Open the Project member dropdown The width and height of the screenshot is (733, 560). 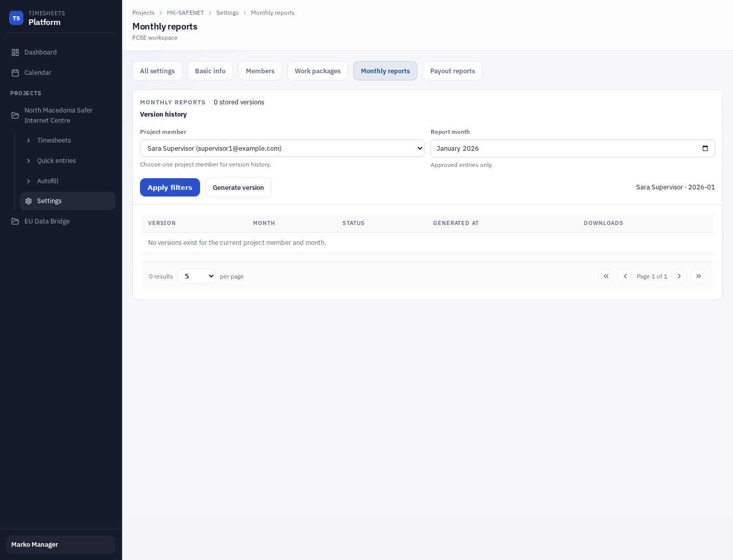[x=282, y=148]
